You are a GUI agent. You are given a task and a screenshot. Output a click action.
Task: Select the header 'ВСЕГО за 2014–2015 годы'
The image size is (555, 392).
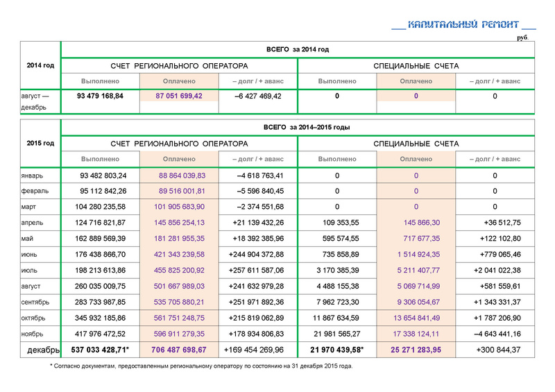(x=307, y=127)
